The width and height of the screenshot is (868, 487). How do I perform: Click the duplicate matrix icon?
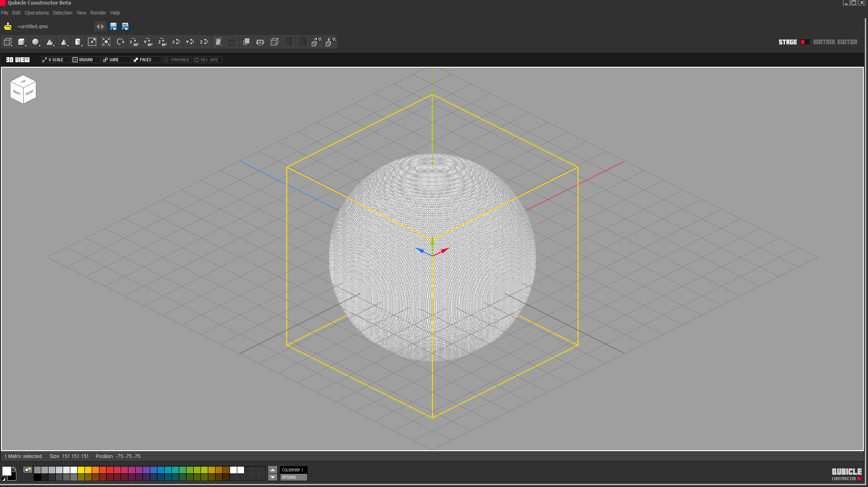click(x=246, y=42)
